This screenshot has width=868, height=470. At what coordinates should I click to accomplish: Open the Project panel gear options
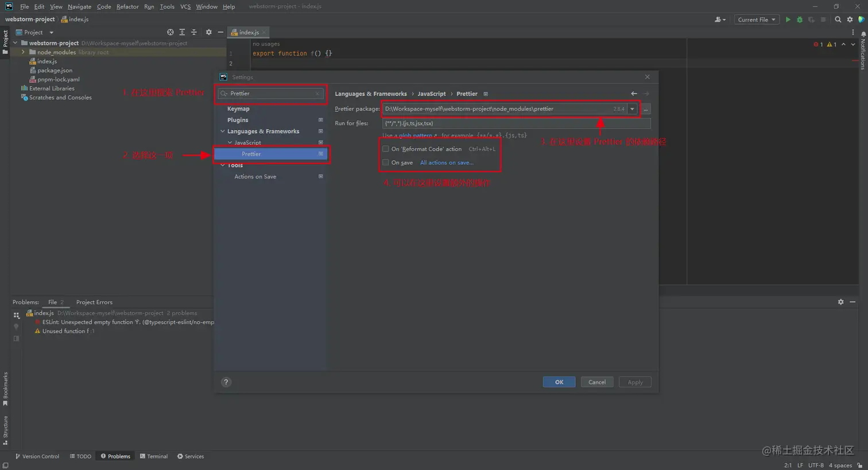(x=208, y=32)
